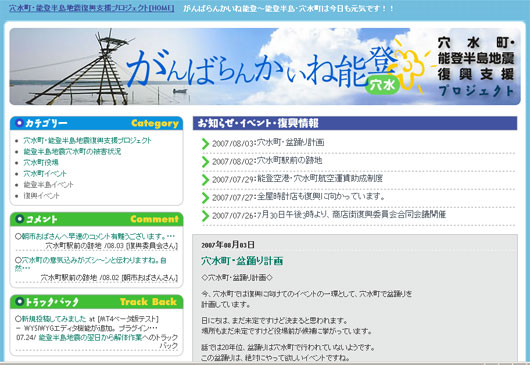The height and width of the screenshot is (365, 530).
Task: Open 能登半島地震穴水町の被害状況 category
Action: [x=72, y=151]
